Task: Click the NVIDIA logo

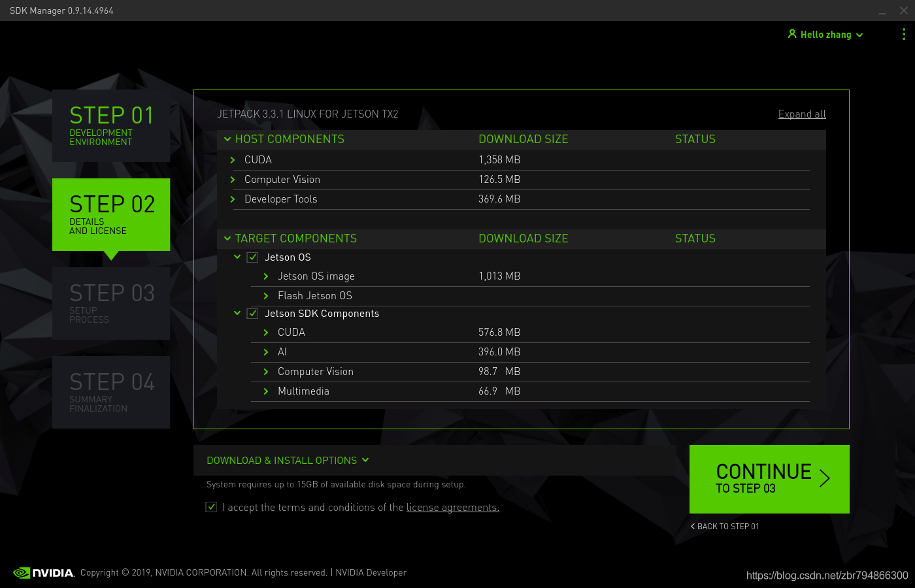Action: click(44, 573)
